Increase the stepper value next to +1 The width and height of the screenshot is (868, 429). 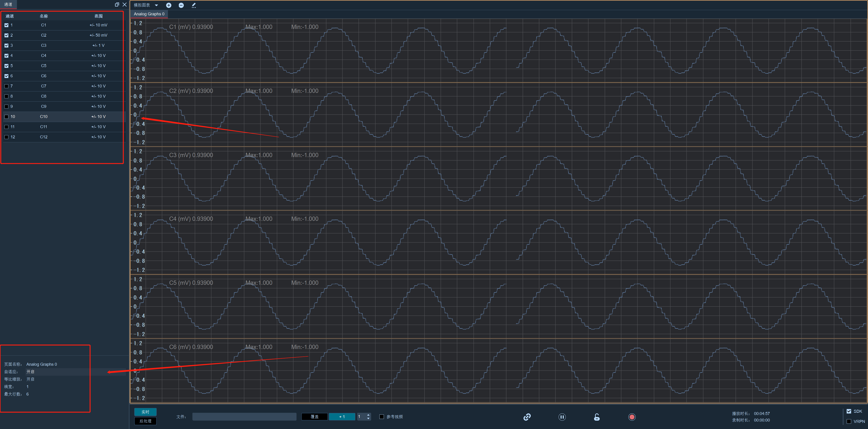[x=368, y=415]
